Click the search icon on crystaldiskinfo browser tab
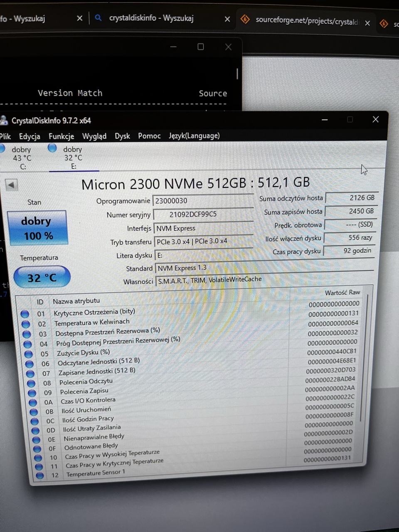The height and width of the screenshot is (532, 399). coord(99,18)
